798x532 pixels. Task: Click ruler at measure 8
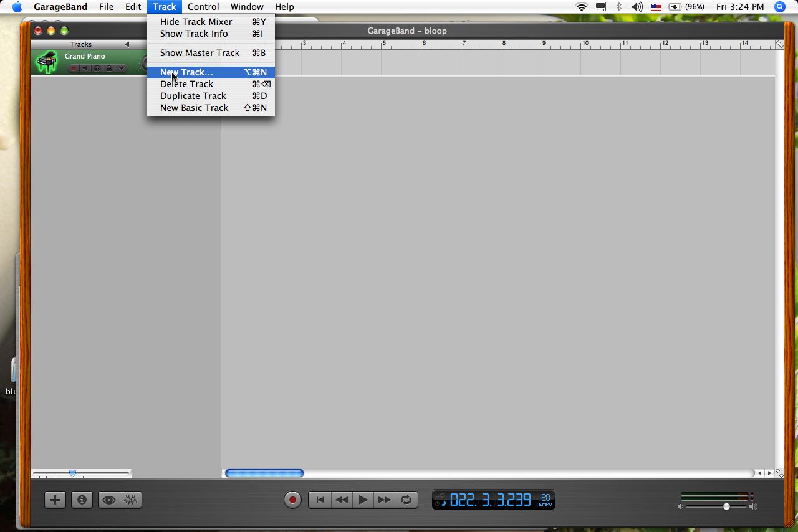tap(504, 44)
